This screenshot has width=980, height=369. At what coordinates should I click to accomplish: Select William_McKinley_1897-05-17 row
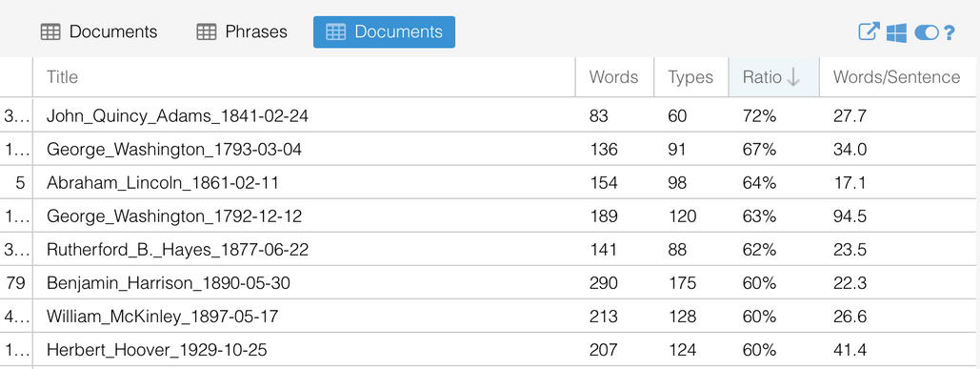tap(488, 317)
